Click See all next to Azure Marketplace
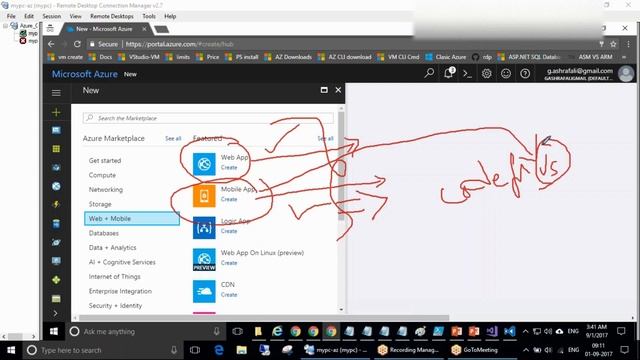The width and height of the screenshot is (640, 360). 173,139
